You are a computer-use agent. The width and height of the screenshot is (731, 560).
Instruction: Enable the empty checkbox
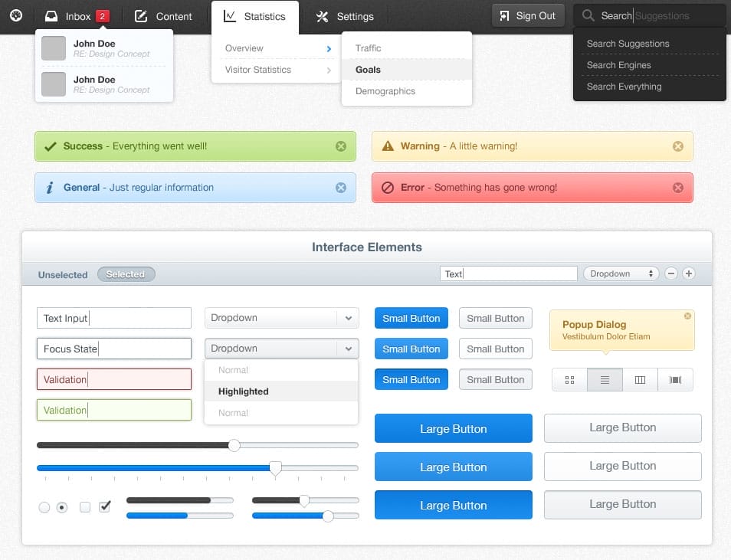(84, 506)
